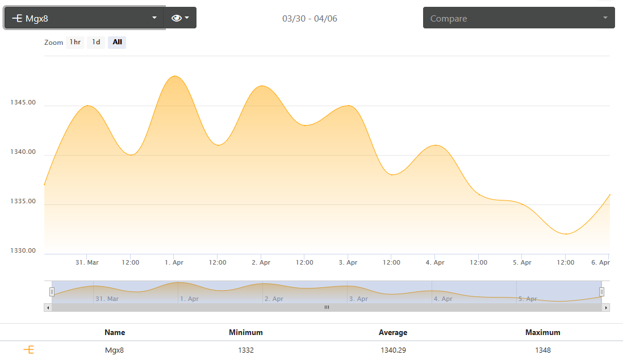Click the Mgx8 row name in table
Image resolution: width=623 pixels, height=364 pixels.
(x=114, y=350)
